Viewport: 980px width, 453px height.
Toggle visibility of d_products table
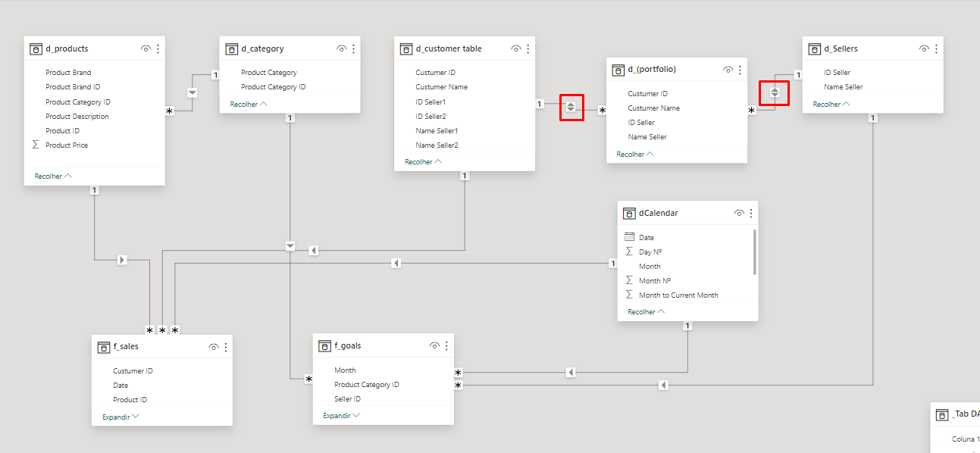(146, 48)
